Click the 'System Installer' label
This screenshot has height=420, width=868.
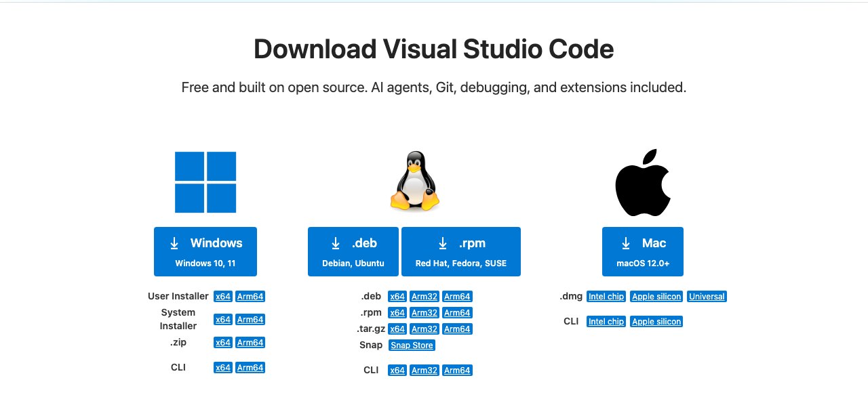[x=178, y=319]
